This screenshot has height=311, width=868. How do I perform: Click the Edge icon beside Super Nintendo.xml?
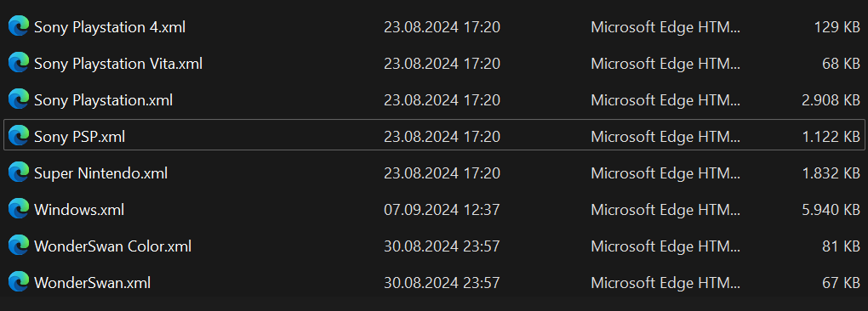click(18, 172)
